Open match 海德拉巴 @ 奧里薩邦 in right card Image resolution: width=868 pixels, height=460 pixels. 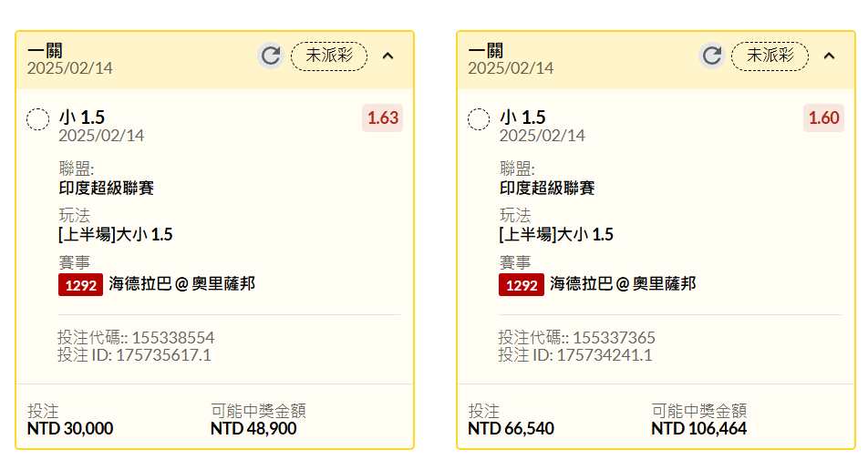(623, 284)
